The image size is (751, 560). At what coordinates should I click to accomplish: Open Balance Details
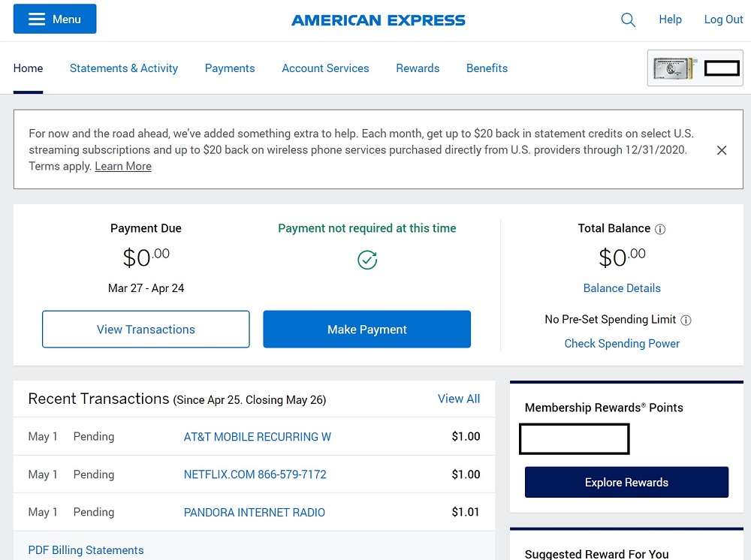click(622, 288)
